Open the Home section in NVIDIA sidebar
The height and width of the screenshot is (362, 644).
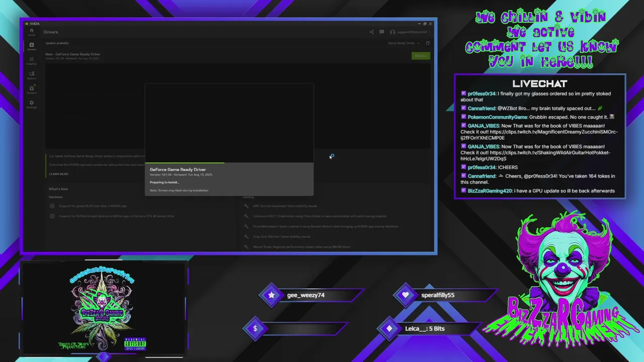31,32
